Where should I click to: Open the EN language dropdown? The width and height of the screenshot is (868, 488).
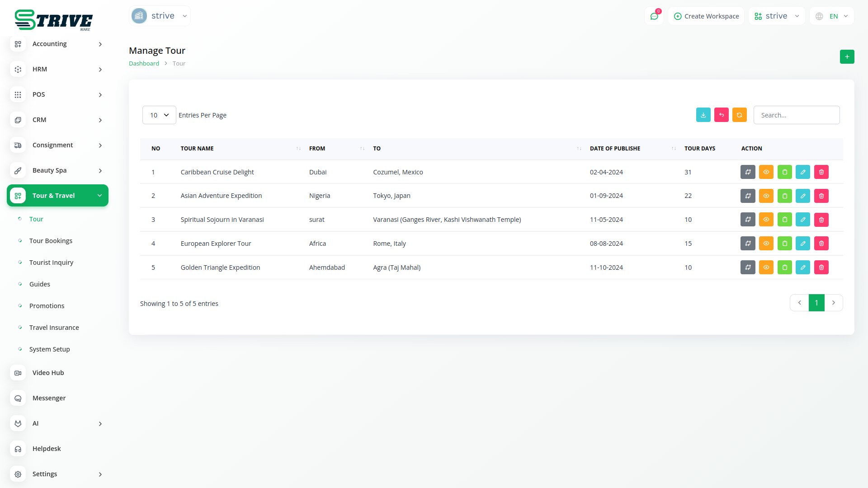pyautogui.click(x=833, y=16)
